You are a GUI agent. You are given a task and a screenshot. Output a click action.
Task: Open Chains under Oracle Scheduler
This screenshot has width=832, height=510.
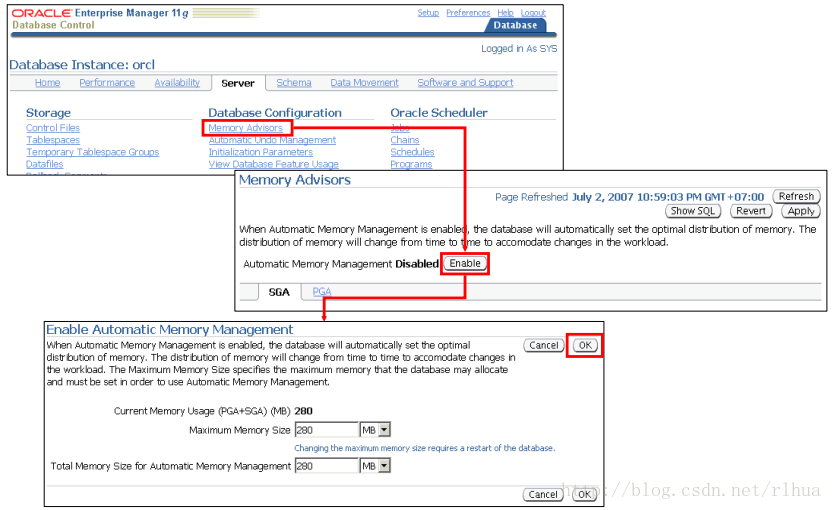pyautogui.click(x=405, y=140)
